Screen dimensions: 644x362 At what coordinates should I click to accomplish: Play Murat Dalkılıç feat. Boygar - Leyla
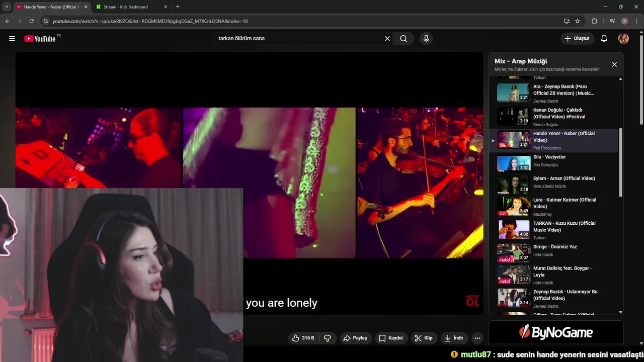tap(553, 276)
